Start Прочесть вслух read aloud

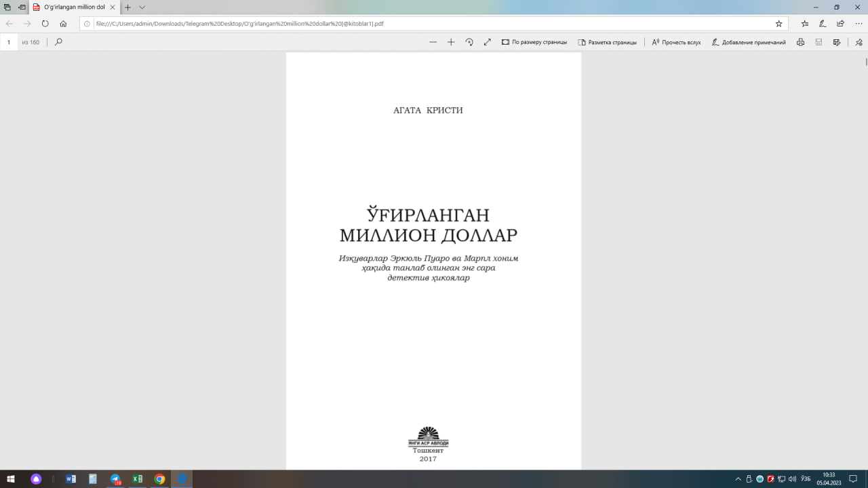click(x=676, y=42)
